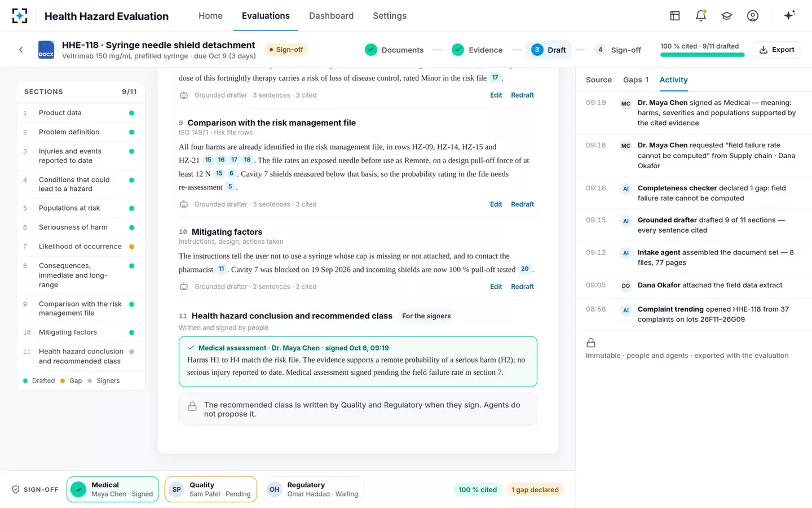Click the AI sparkle assistant icon
The image size is (812, 508).
click(x=789, y=15)
